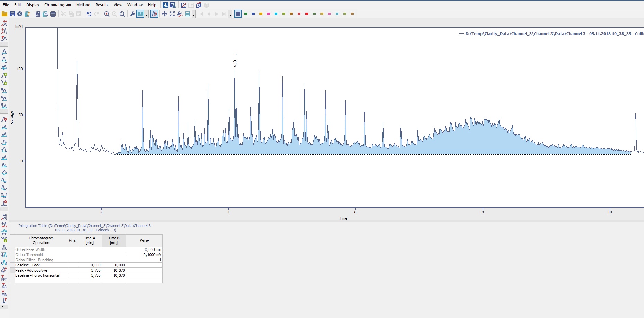Select the Baseline - Lock table row

(86, 265)
